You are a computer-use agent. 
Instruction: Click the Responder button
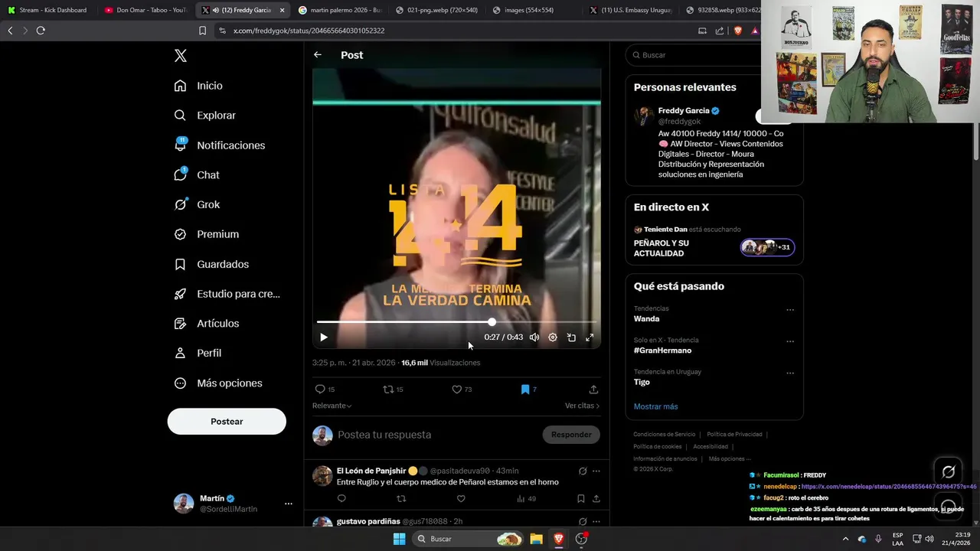[571, 435]
